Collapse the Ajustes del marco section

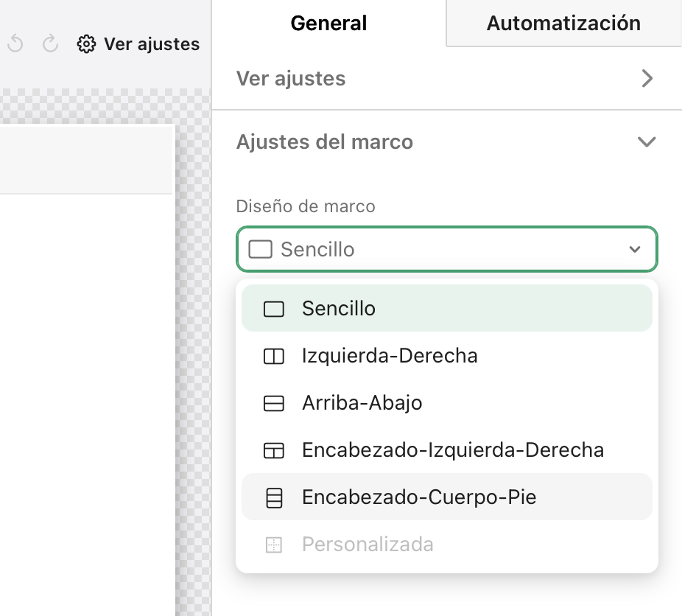pyautogui.click(x=647, y=141)
